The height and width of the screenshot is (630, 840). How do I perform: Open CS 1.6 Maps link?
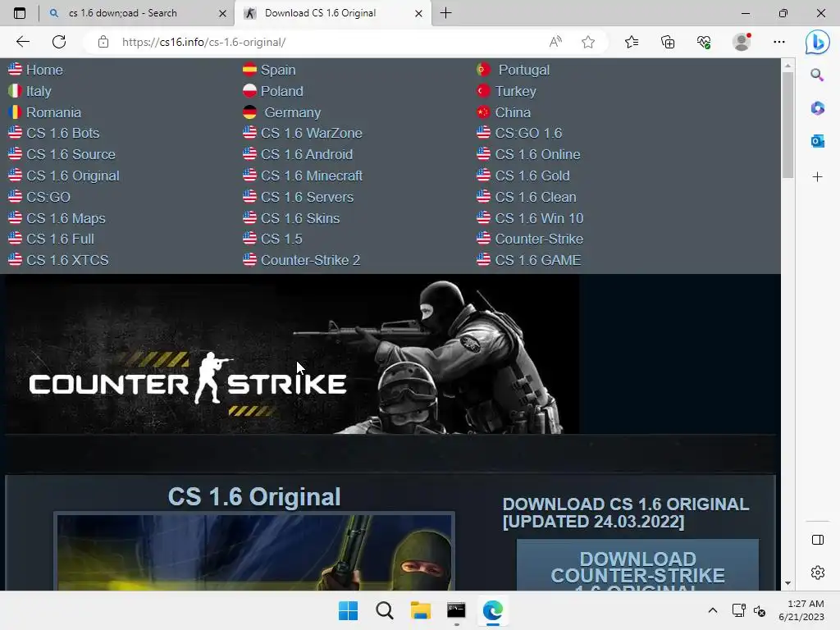click(66, 218)
